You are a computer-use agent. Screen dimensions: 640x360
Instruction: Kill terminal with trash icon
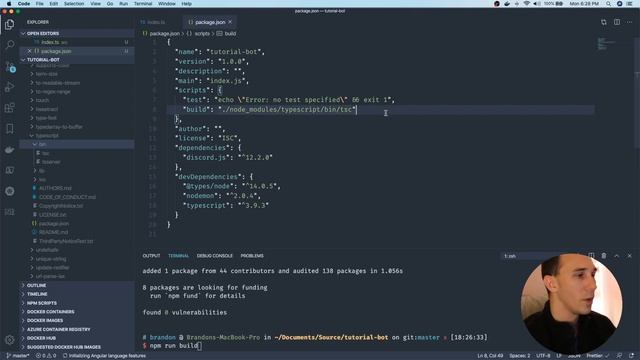(604, 256)
